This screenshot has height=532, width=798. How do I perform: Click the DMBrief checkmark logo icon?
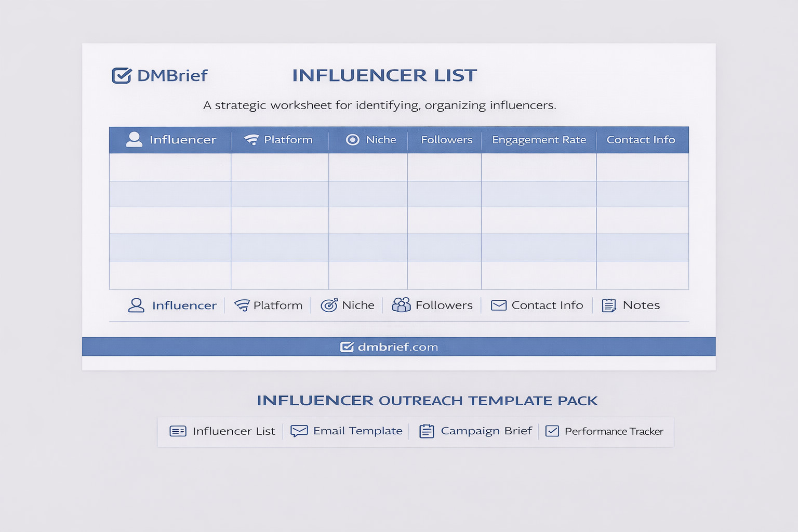122,76
